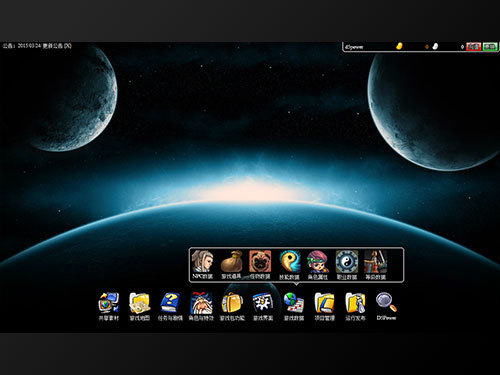Image resolution: width=500 pixels, height=375 pixels.
Task: Click the DSPower magnifying glass icon
Action: (x=386, y=303)
